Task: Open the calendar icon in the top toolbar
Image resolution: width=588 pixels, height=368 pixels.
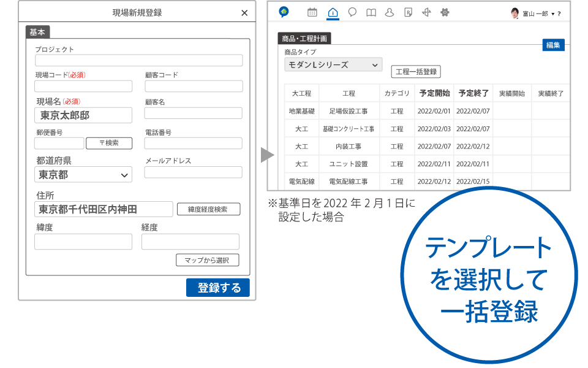Action: click(x=312, y=12)
